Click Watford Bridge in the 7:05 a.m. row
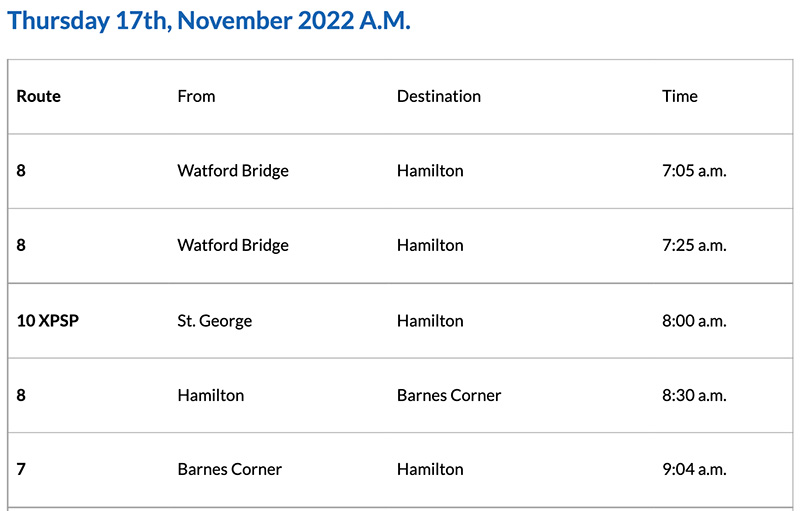The width and height of the screenshot is (800, 511). tap(233, 171)
